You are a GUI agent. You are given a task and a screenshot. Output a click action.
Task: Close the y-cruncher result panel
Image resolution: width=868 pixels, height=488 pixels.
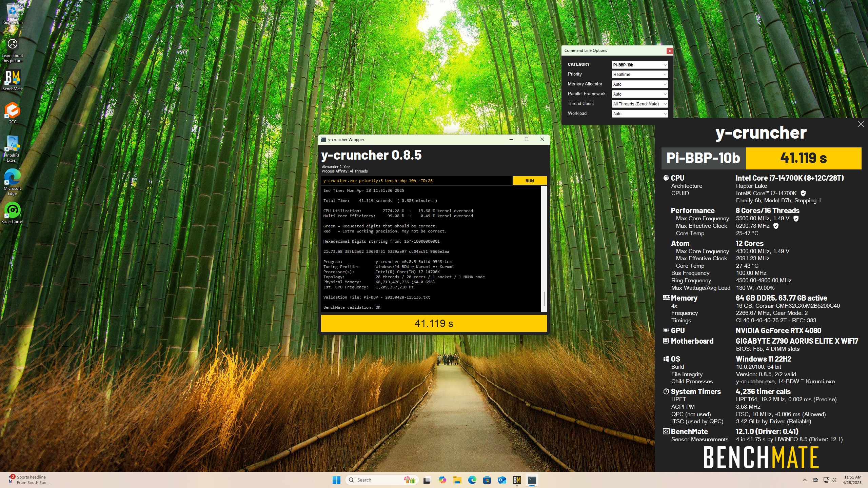point(861,124)
